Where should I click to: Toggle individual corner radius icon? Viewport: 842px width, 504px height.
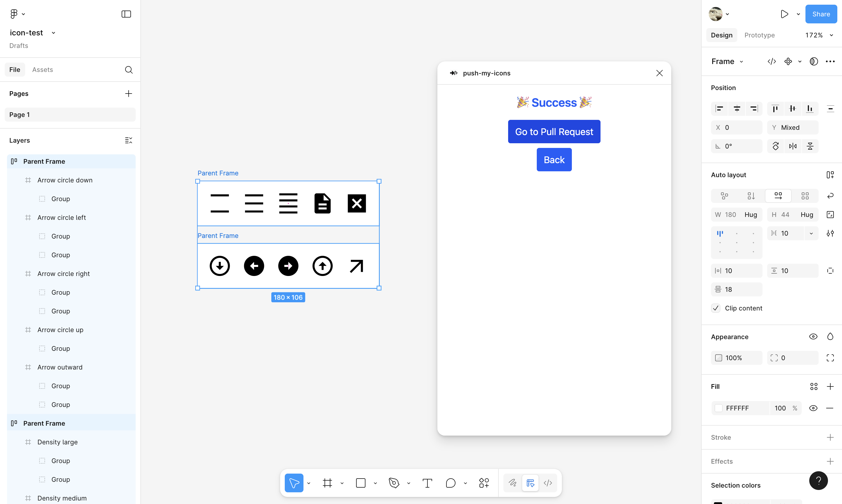[x=830, y=358]
